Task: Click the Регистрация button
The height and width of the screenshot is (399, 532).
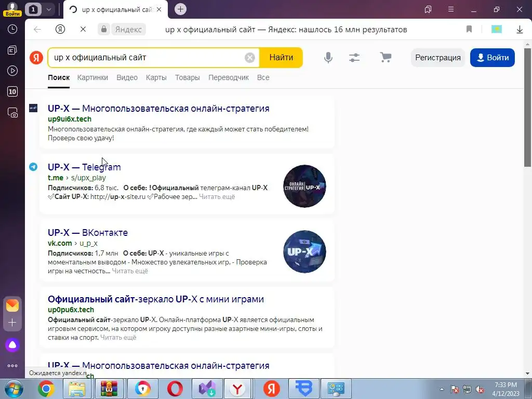Action: [438, 58]
